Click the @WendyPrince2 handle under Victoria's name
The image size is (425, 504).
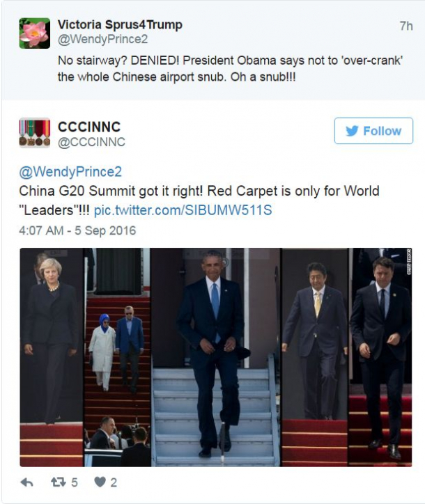[102, 39]
